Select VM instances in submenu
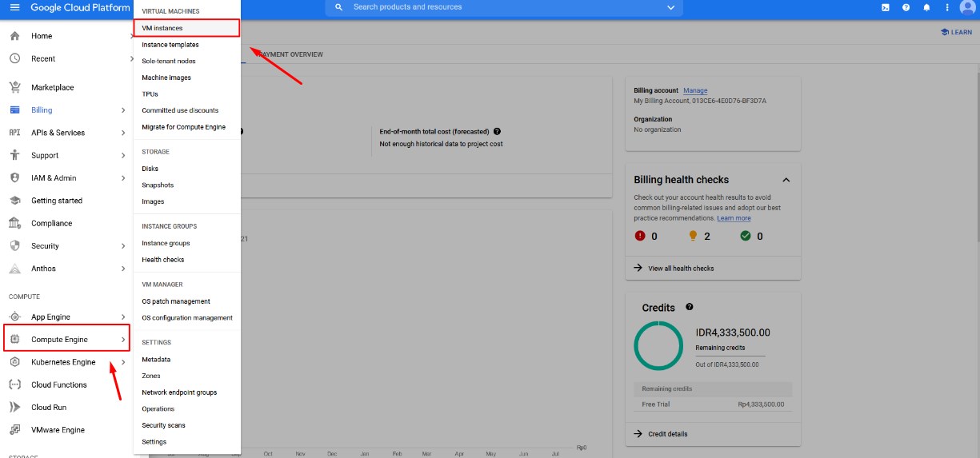Image resolution: width=980 pixels, height=458 pixels. (186, 28)
